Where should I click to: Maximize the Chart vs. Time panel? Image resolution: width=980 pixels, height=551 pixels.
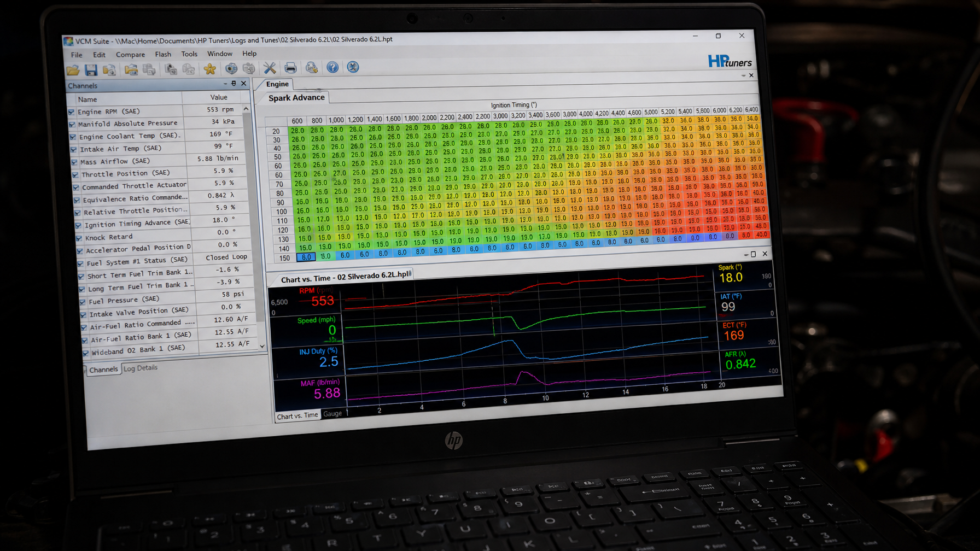[753, 254]
